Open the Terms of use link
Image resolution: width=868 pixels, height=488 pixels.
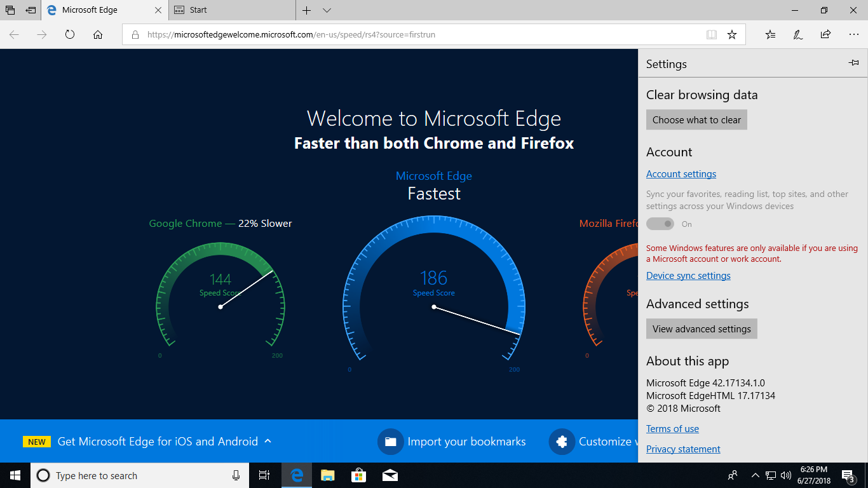tap(672, 429)
